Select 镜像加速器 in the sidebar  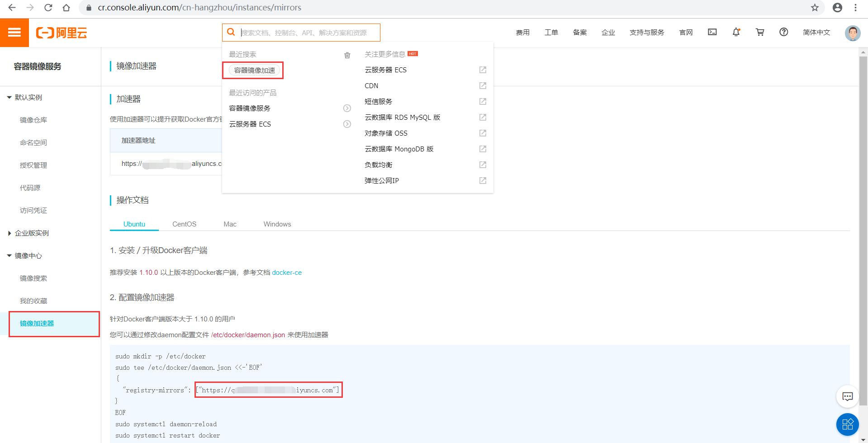pyautogui.click(x=37, y=323)
